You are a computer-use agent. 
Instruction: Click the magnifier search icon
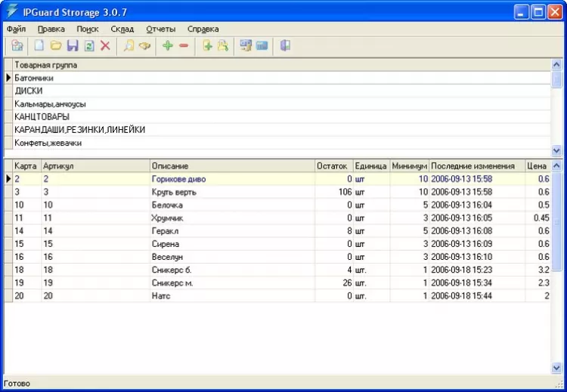point(129,46)
